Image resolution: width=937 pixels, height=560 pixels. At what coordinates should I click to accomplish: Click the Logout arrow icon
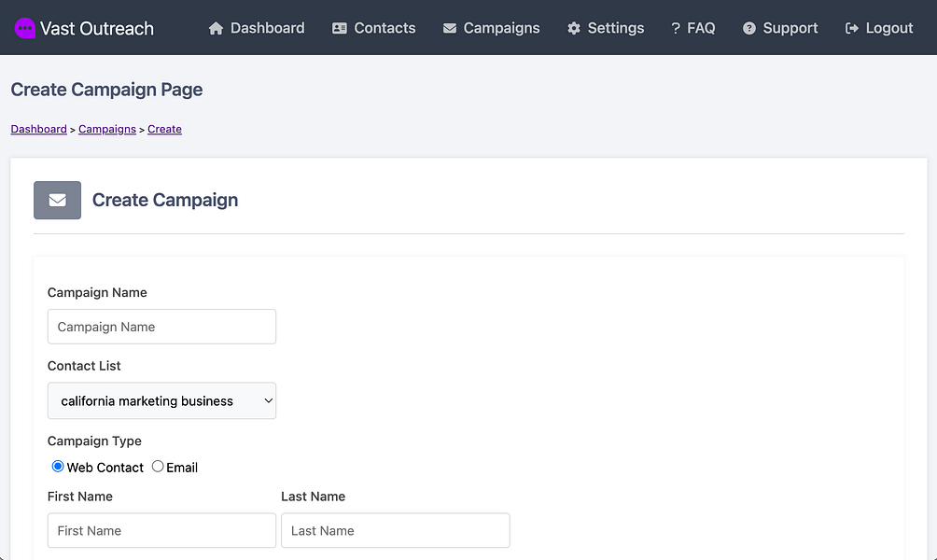pos(852,29)
